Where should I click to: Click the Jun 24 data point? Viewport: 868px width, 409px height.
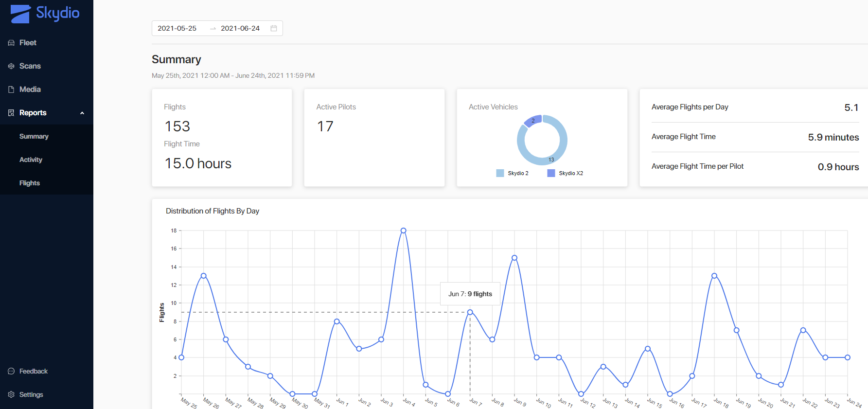[x=848, y=357]
